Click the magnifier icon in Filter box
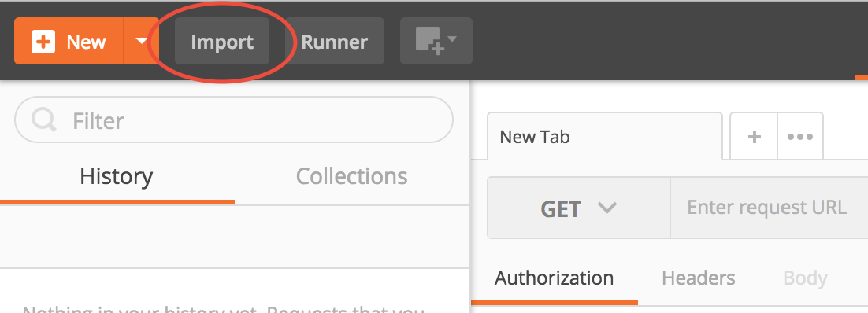 44,120
